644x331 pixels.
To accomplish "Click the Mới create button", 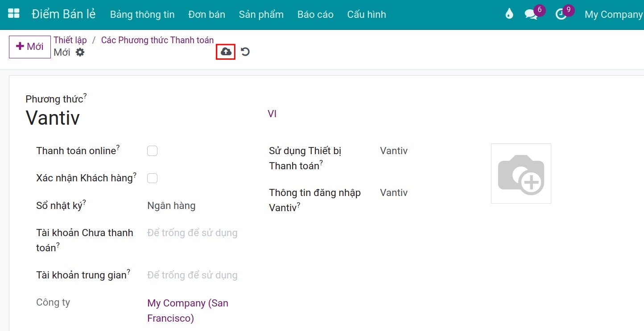I will [x=30, y=47].
